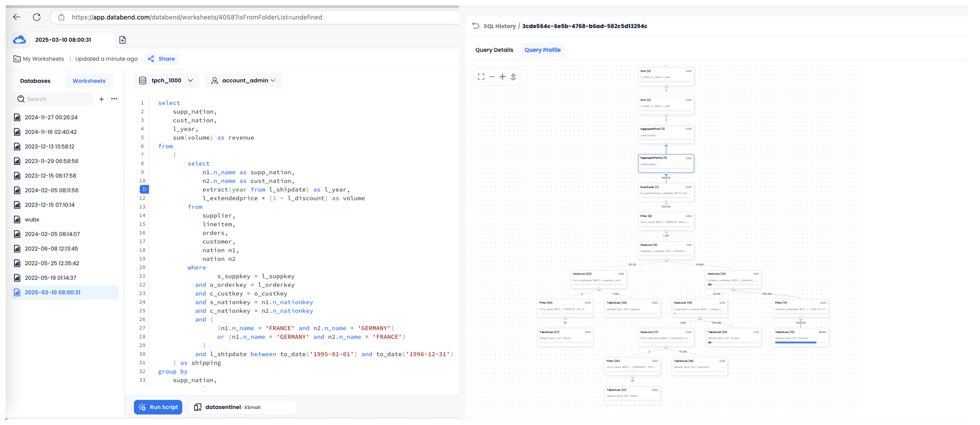Screen dimensions: 980x425
Task: Select the TableScan [21] nation node
Action: coord(632,395)
